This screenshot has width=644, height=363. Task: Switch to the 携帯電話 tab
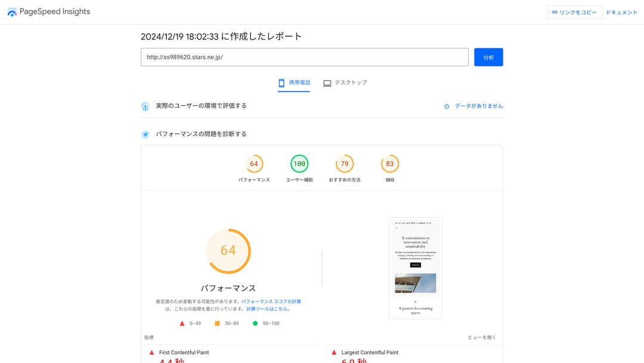[x=294, y=82]
